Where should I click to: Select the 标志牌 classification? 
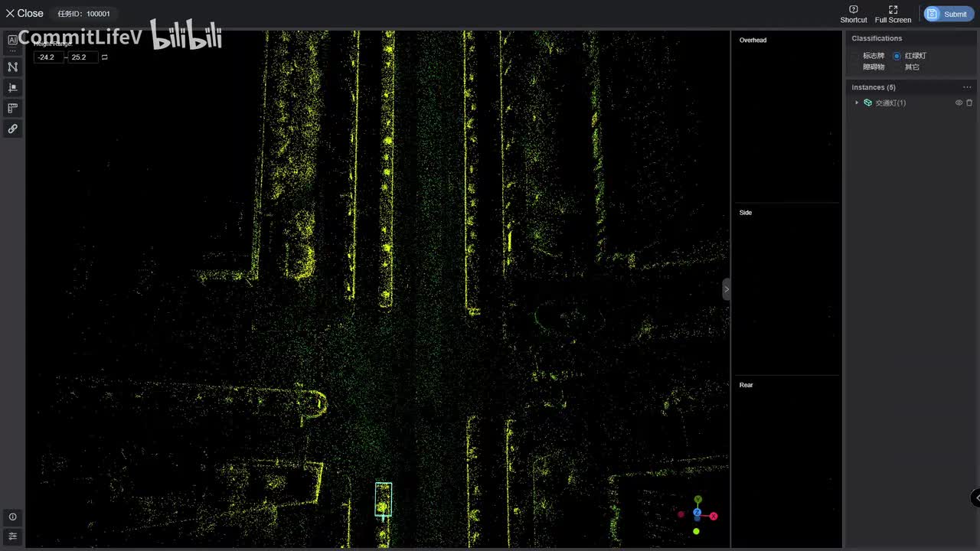click(x=873, y=56)
